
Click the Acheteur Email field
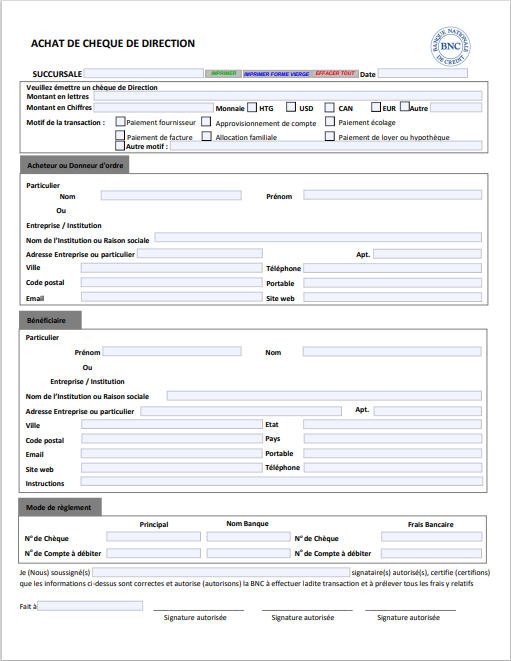172,297
